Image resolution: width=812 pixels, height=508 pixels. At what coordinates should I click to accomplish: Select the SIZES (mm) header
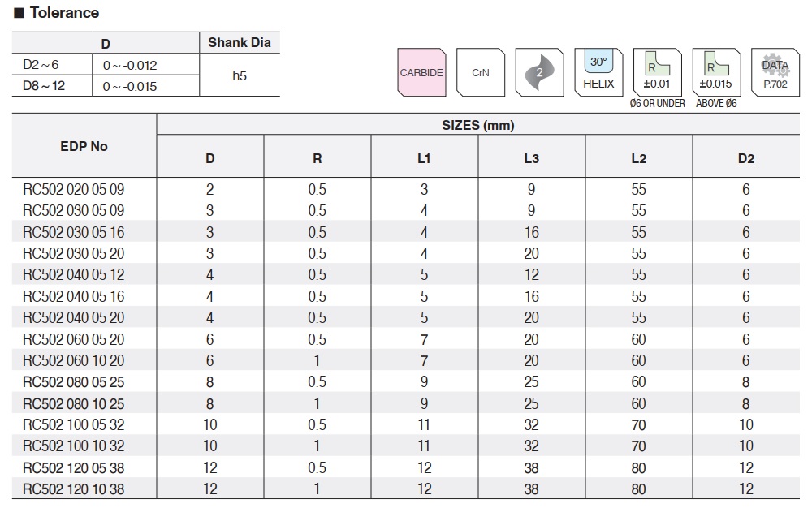point(478,125)
